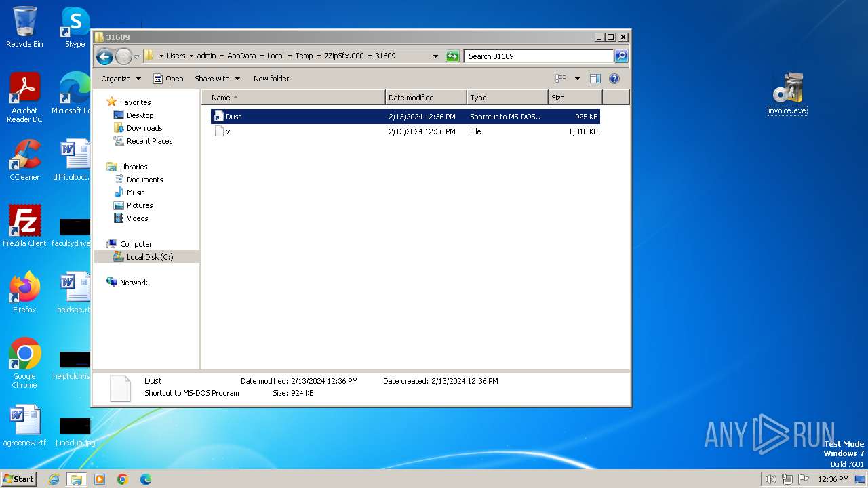Click into the Search 31609 field
The height and width of the screenshot is (488, 868).
click(x=539, y=56)
